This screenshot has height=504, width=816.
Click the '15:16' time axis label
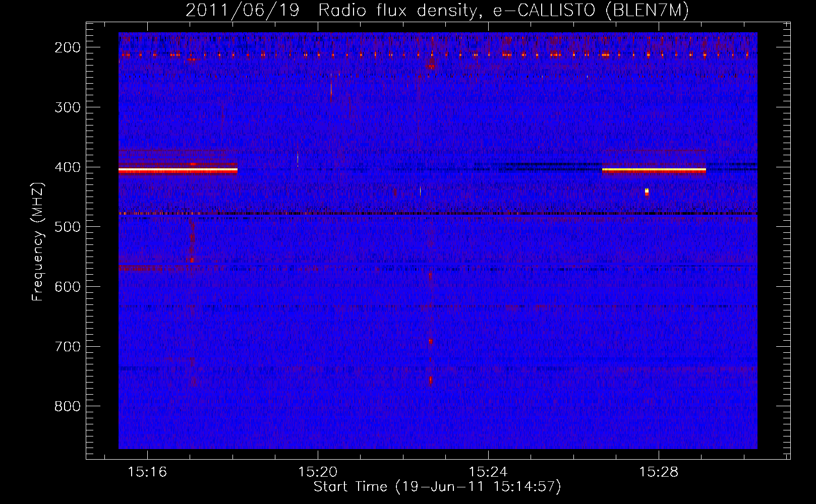147,472
